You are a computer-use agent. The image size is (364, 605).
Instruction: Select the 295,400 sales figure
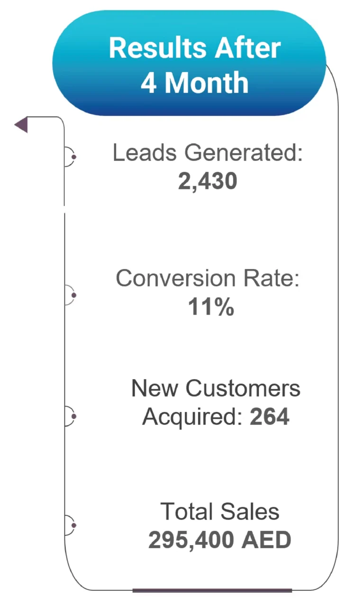tap(191, 540)
